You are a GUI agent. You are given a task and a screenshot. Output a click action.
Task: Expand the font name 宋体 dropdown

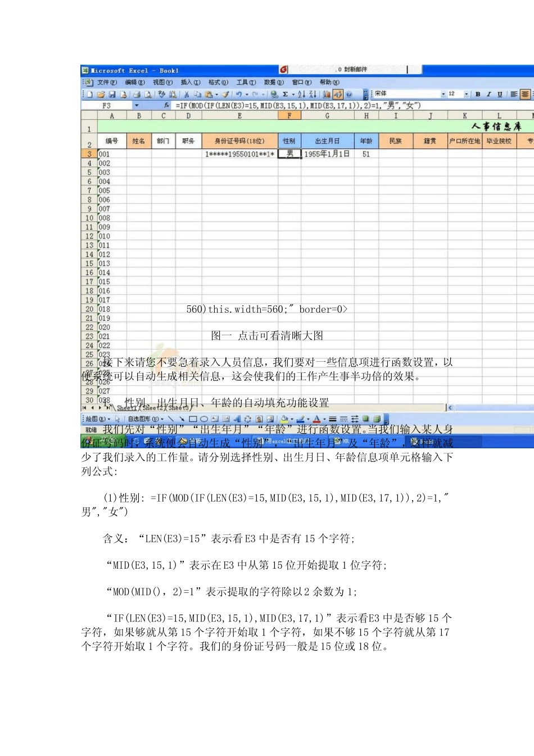click(x=443, y=94)
